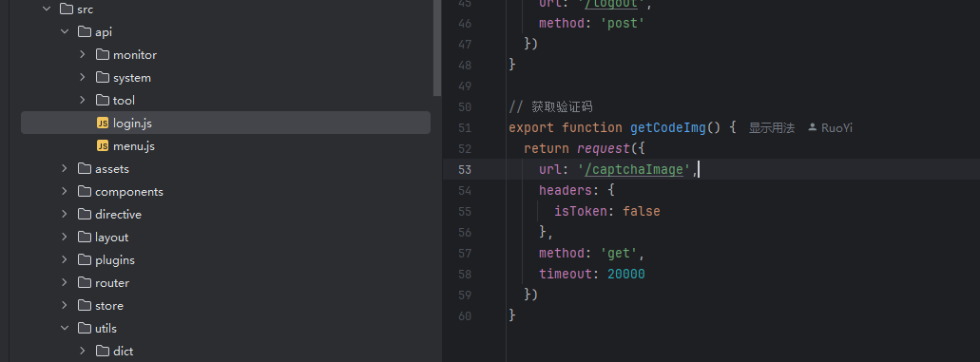The width and height of the screenshot is (980, 362).
Task: Click the 显示用法 inlay hint
Action: (772, 127)
